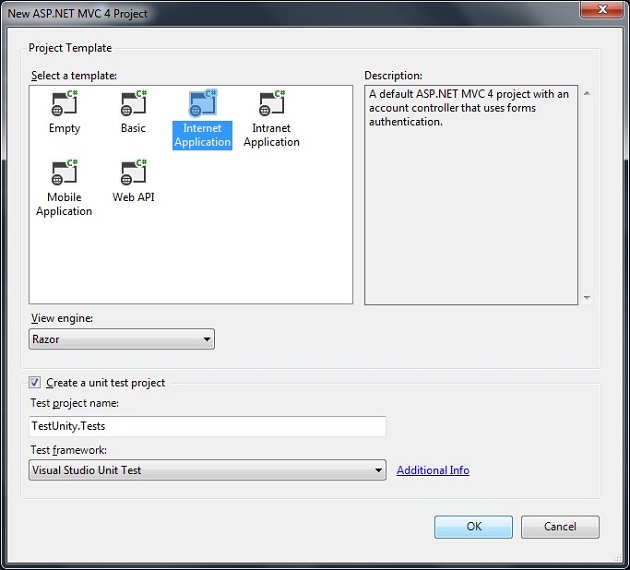The height and width of the screenshot is (570, 630).
Task: Pick the Intranet Application template icon
Action: (272, 103)
